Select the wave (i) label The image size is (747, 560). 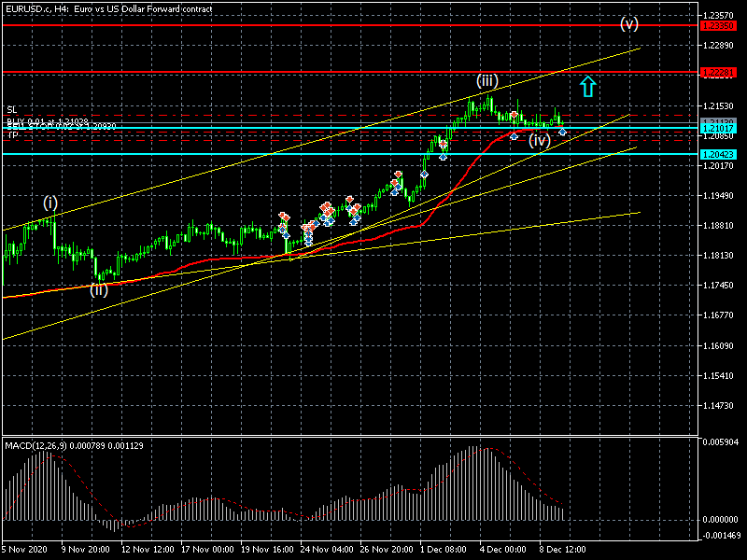(50, 202)
